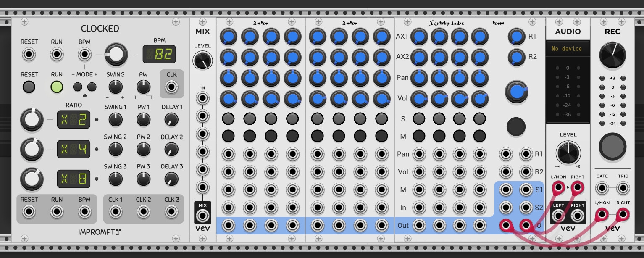Mute a channel with an M button
The image size is (644, 258).
418,136
